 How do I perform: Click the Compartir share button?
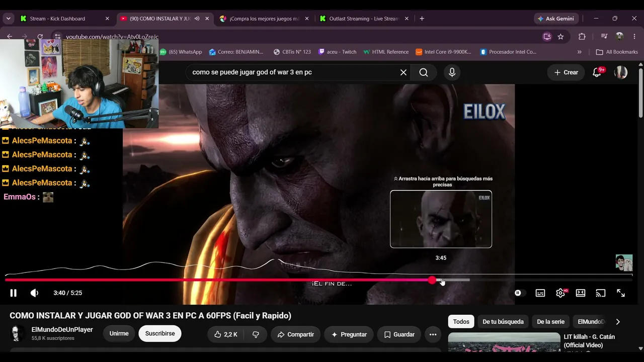click(295, 334)
